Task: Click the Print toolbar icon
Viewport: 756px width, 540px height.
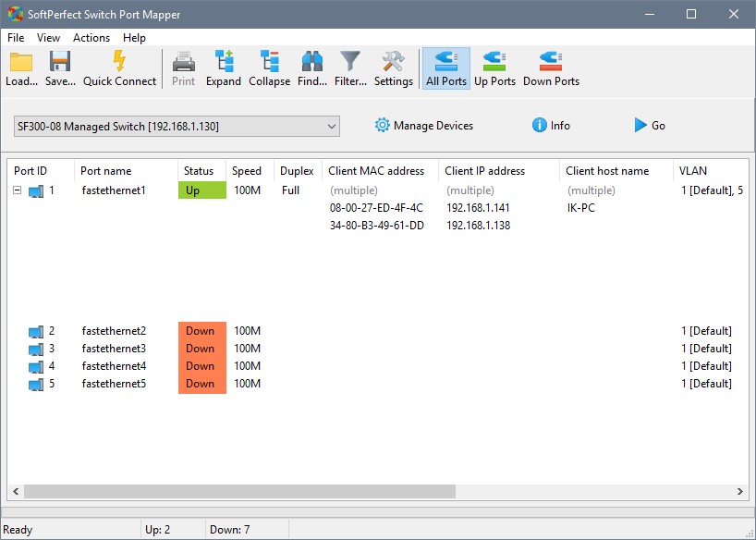Action: (x=184, y=62)
